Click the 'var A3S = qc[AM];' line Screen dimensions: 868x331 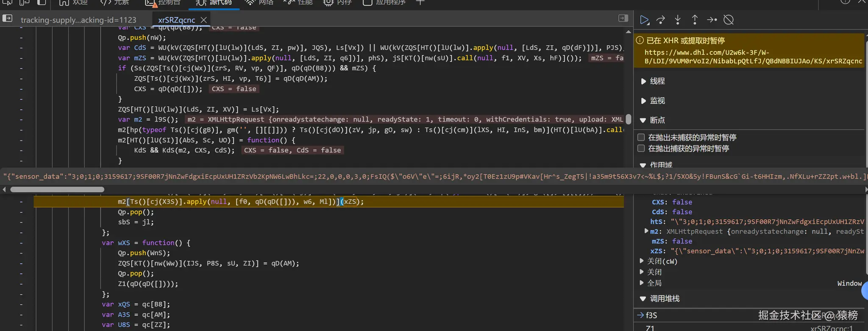[136, 314]
